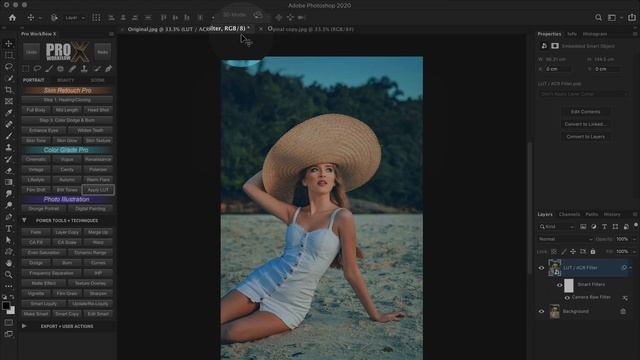640x360 pixels.
Task: Toggle Camera Raw Filter visibility eye
Action: 567,298
